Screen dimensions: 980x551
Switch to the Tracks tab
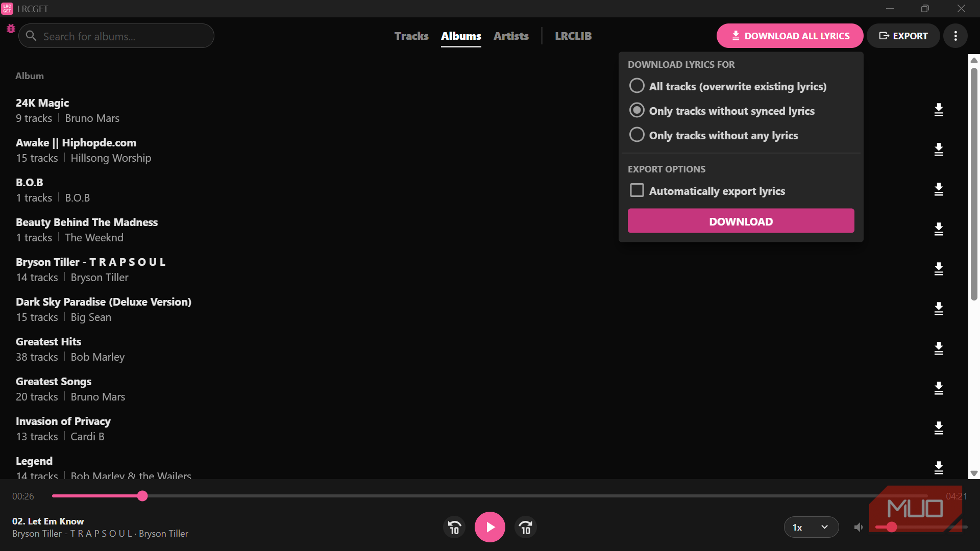point(411,36)
